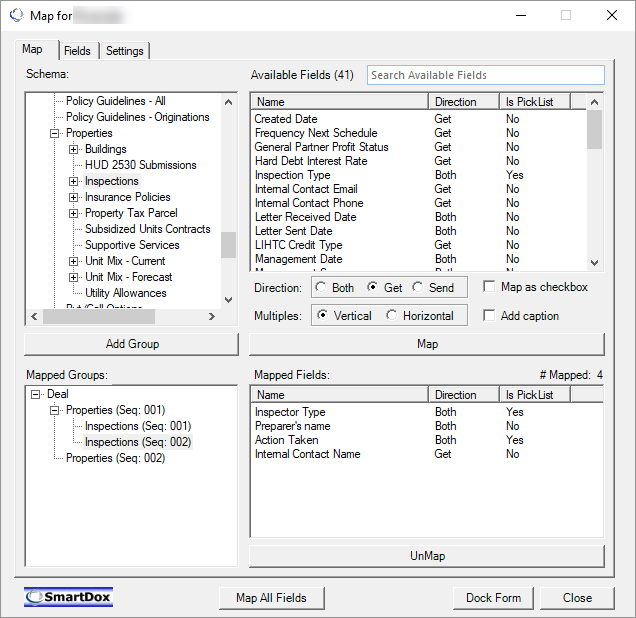The width and height of the screenshot is (636, 618).
Task: Sort Available Fields by Direction column
Action: [464, 102]
